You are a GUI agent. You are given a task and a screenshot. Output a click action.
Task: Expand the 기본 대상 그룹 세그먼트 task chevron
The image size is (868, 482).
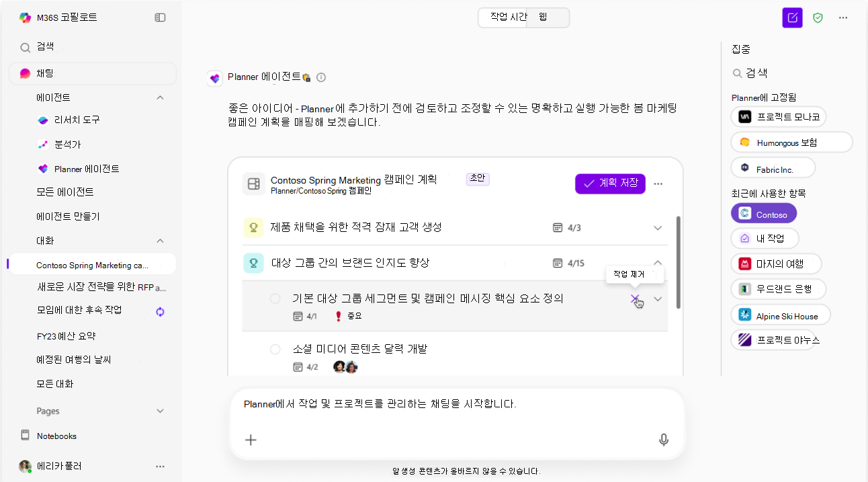(x=658, y=299)
